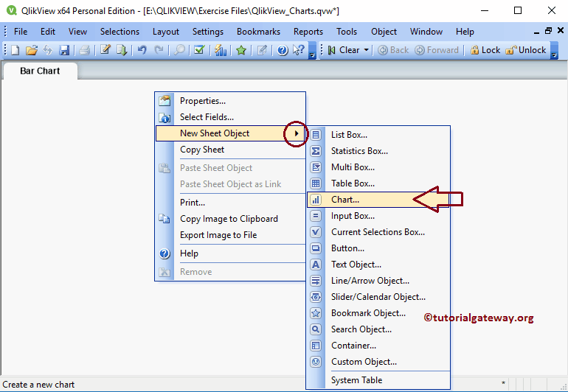This screenshot has height=392, width=568.
Task: Open the Bookmarks menu
Action: (x=258, y=32)
